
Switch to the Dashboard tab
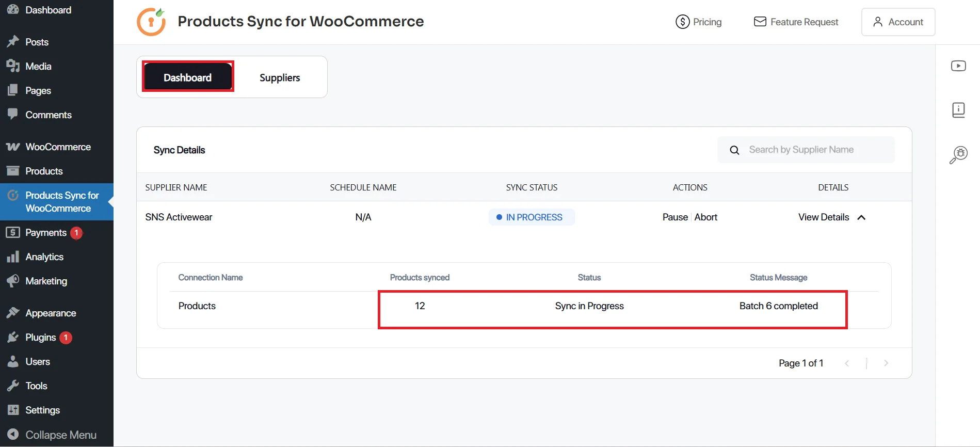pos(188,77)
